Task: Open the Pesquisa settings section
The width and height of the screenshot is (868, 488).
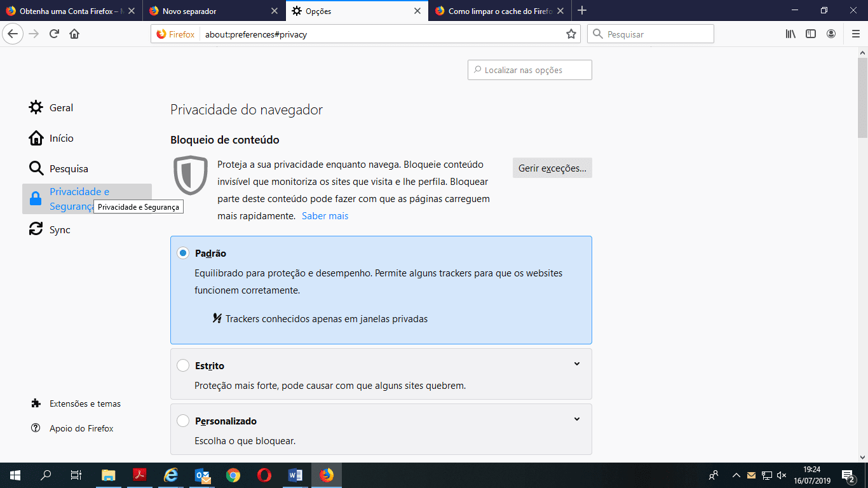Action: [67, 168]
